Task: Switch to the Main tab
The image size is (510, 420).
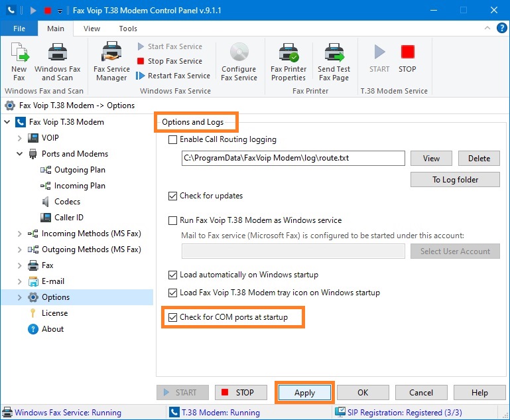Action: click(x=56, y=29)
